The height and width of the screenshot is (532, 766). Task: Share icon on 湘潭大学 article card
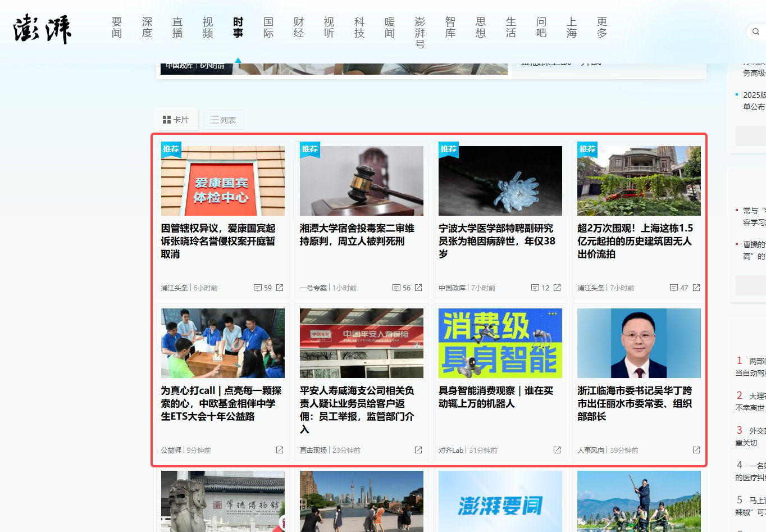coord(418,288)
